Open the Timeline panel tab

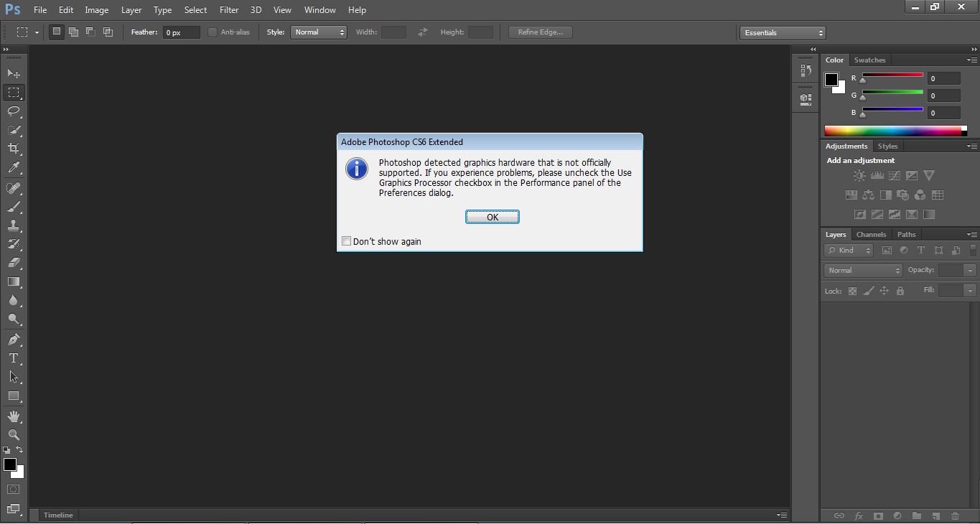pyautogui.click(x=58, y=515)
